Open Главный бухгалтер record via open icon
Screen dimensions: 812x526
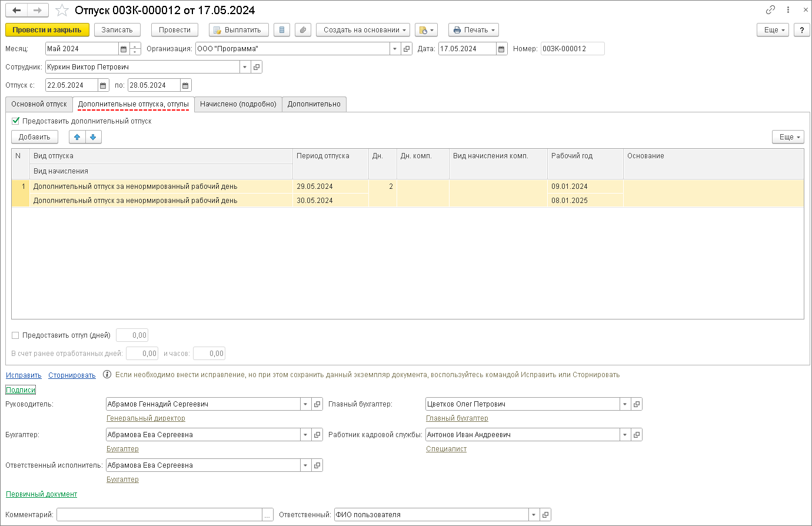[637, 404]
